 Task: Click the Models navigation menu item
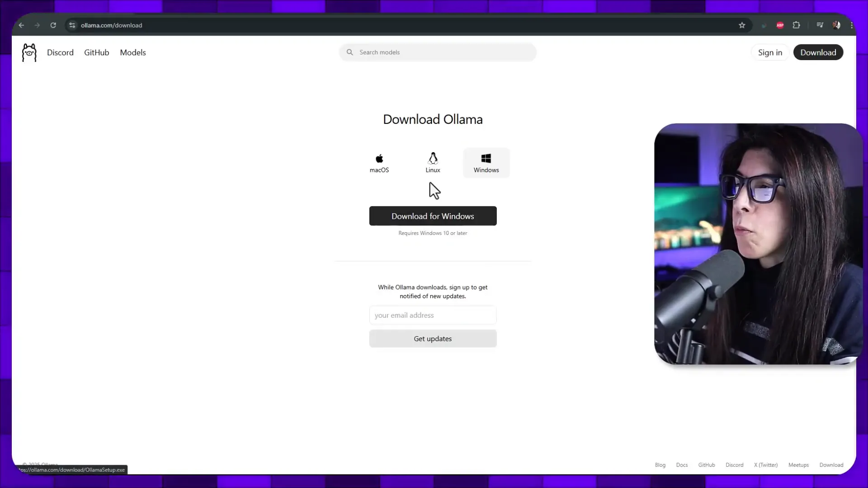coord(132,52)
